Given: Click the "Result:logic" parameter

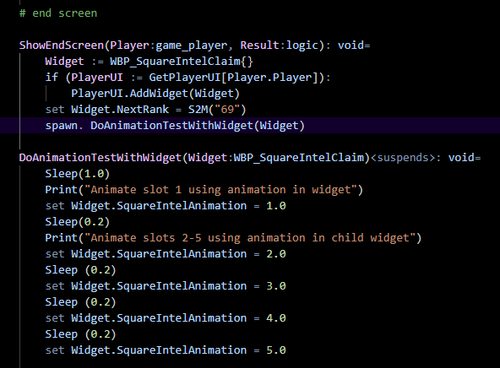Looking at the screenshot, I should pos(279,45).
